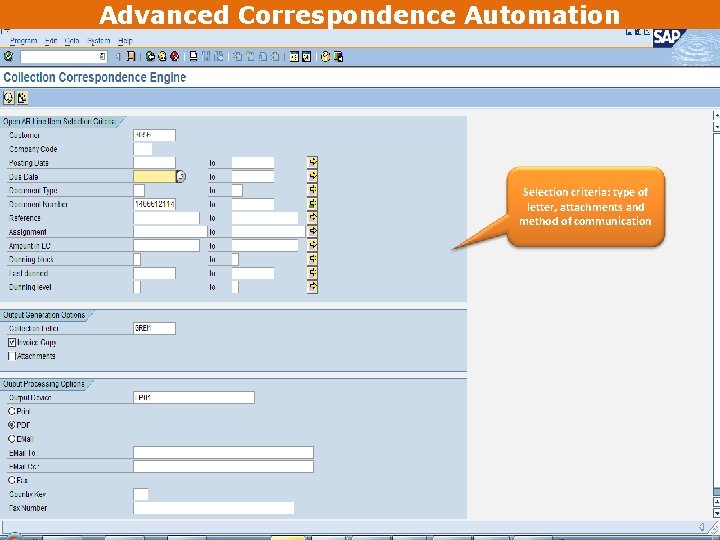Screen dimensions: 720x540
Task: Click the Next Page icon
Action: [262, 56]
